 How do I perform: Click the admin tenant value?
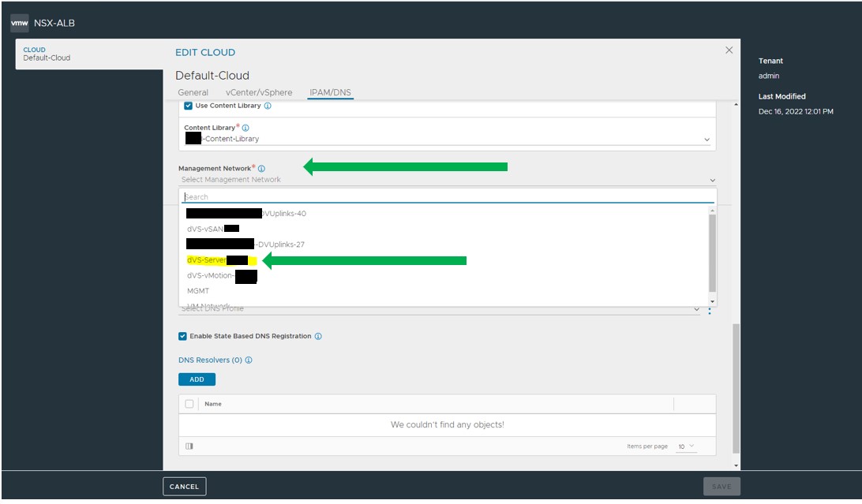click(769, 76)
